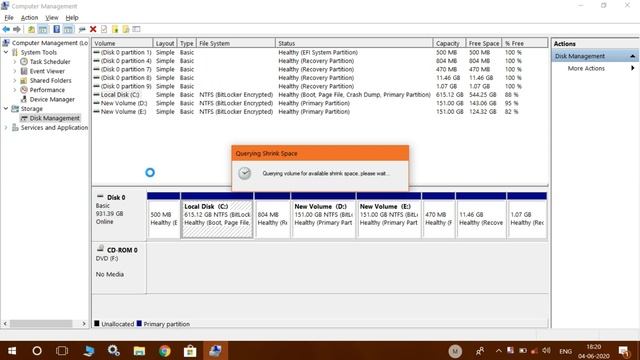Expand the Performance node arrow
This screenshot has width=640, height=360.
[15, 90]
